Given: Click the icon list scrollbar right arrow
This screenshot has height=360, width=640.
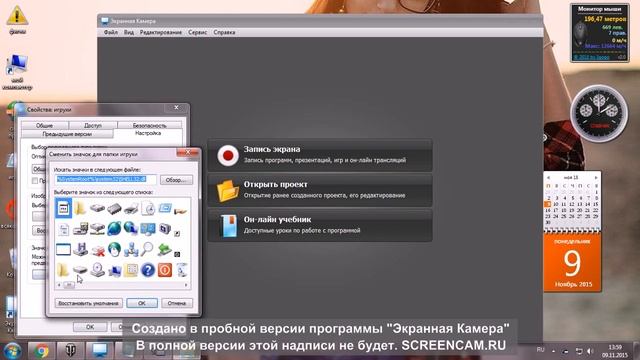Looking at the screenshot, I should pyautogui.click(x=187, y=285).
